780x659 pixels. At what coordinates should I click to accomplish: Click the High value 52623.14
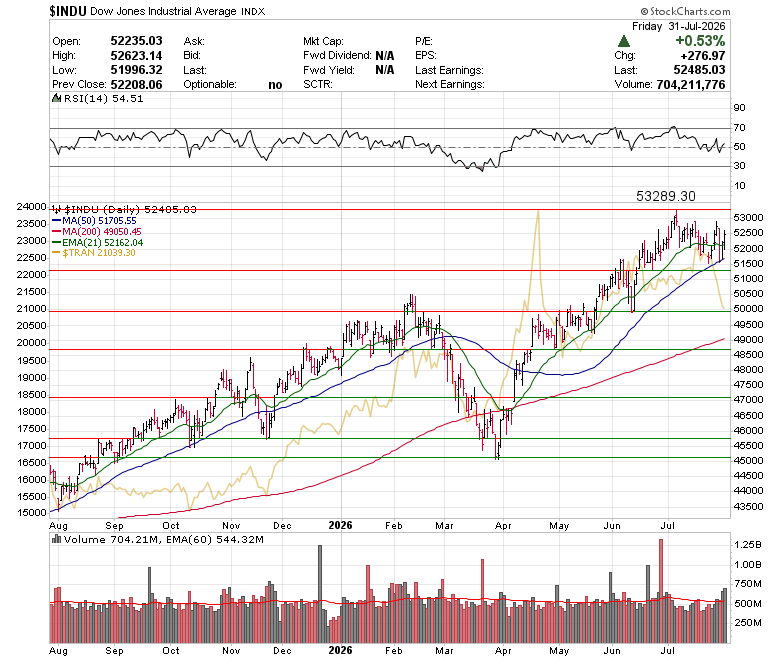136,55
